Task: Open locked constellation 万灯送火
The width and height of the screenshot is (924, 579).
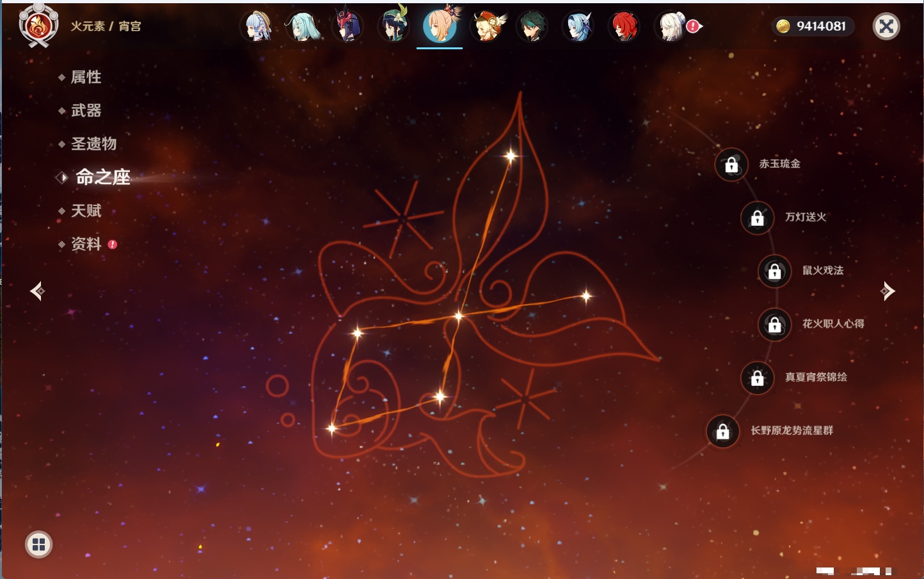Action: (x=757, y=218)
